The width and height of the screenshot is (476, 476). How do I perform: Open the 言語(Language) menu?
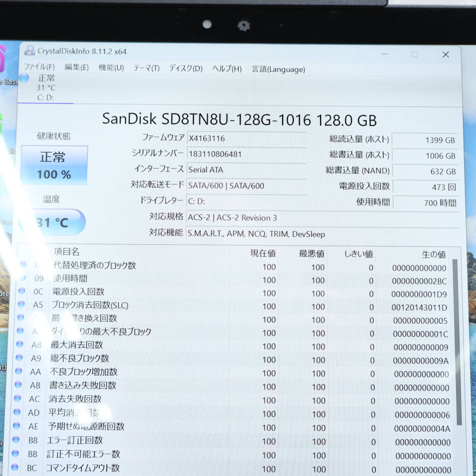278,69
